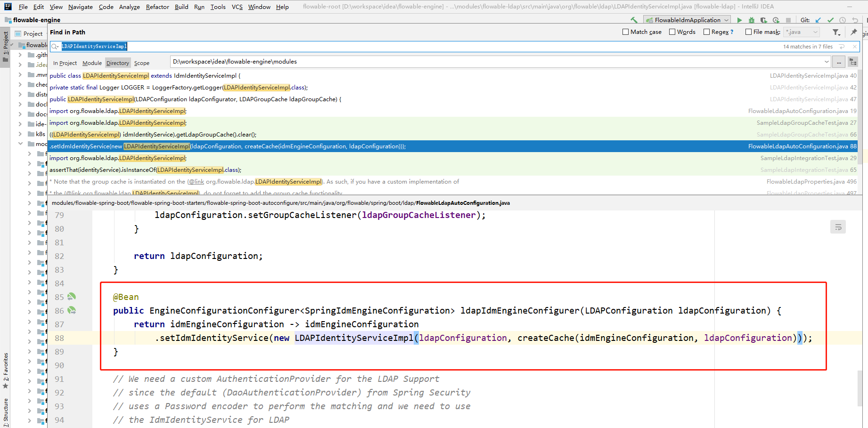Image resolution: width=868 pixels, height=428 pixels.
Task: Expand the docs folder in project tree
Action: tap(20, 114)
